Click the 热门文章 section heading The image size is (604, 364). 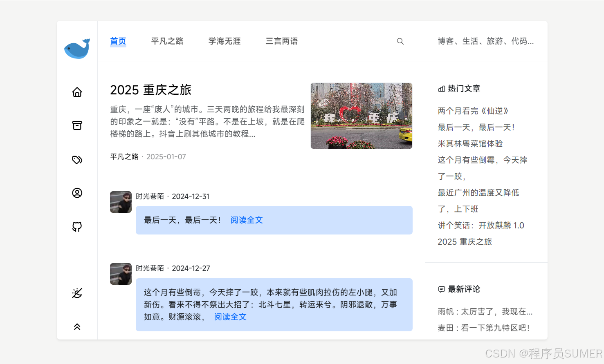coord(464,89)
